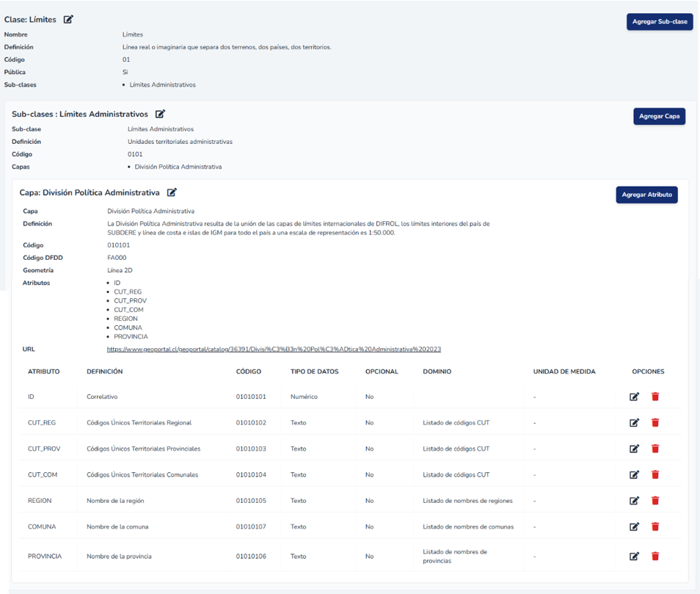
Task: Delete the PROVINCIA attribute row
Action: (x=655, y=556)
